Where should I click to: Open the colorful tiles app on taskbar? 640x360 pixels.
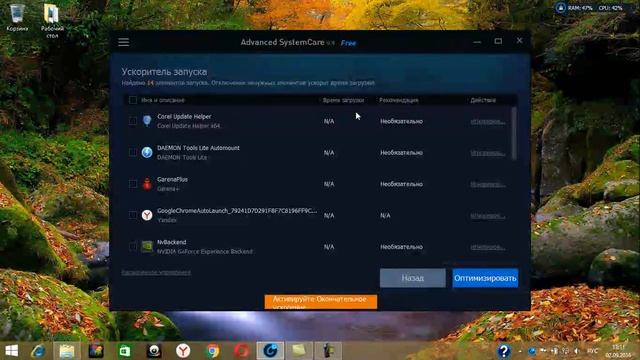[96, 351]
